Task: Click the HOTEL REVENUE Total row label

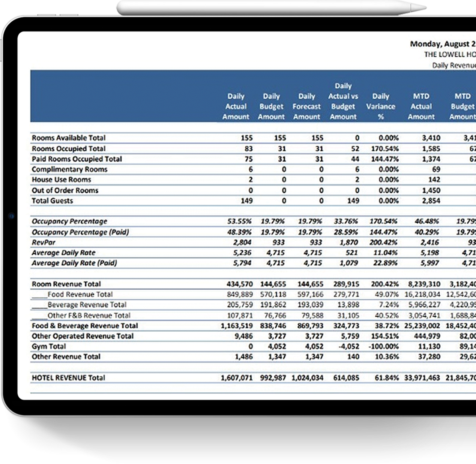Action: (x=68, y=378)
